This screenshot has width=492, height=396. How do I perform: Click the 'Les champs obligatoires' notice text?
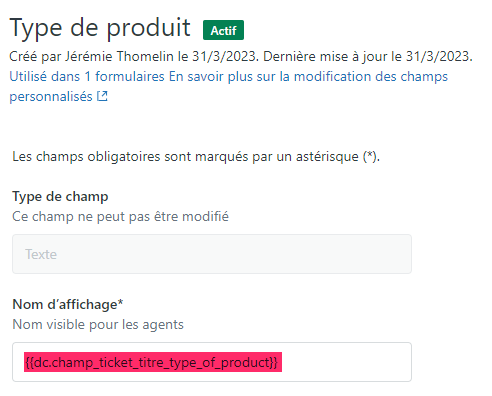(x=196, y=156)
